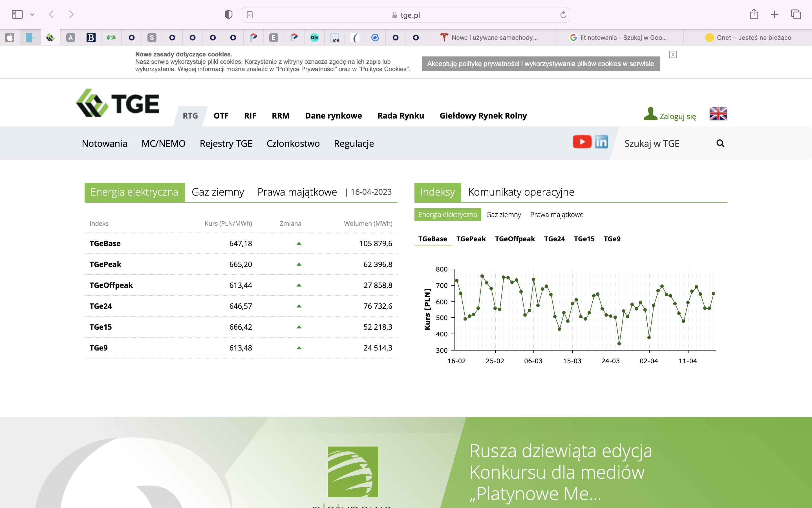The width and height of the screenshot is (812, 508).
Task: Select the chart's Prawa majątkowe sub-tab
Action: point(557,215)
